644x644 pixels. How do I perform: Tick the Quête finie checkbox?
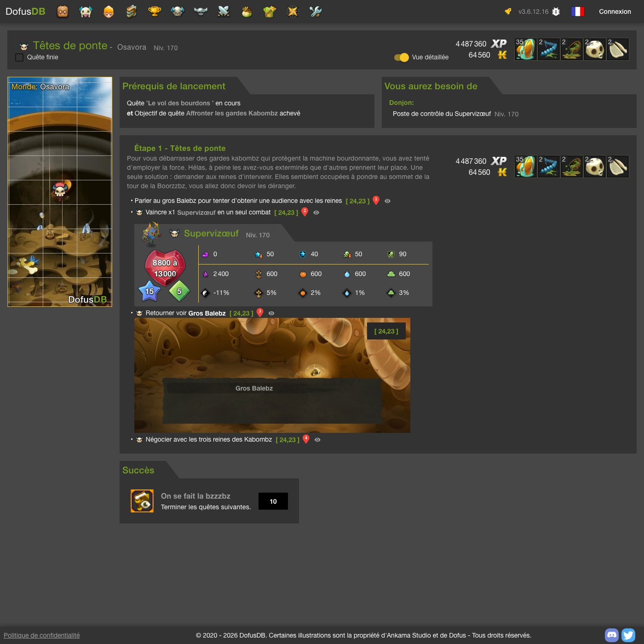tap(19, 57)
